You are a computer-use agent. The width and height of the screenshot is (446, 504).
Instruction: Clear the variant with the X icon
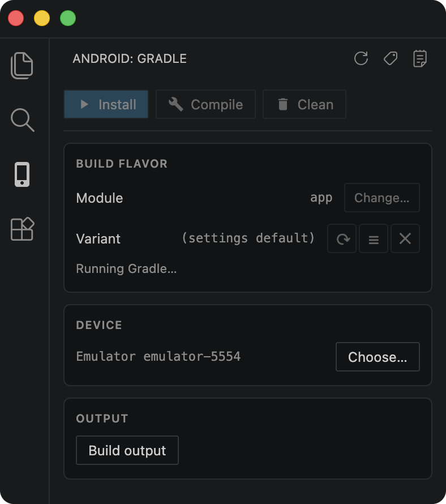405,238
